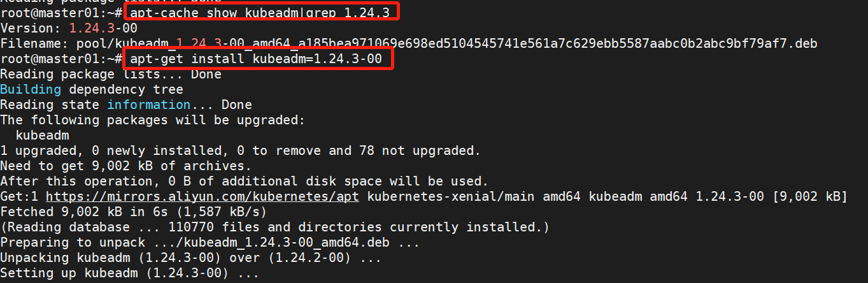Click the apt-get install kubeadm=1.24.3-00 command
Image resolution: width=868 pixels, height=283 pixels.
[256, 59]
